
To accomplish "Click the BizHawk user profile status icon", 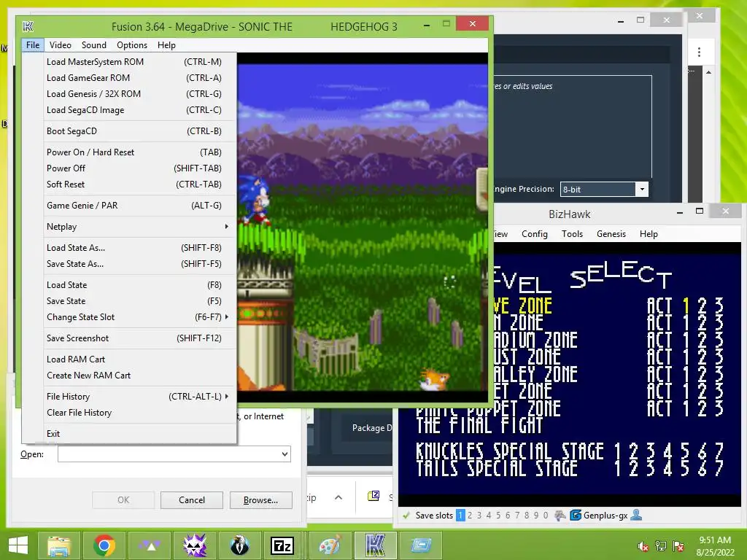I will 636,515.
